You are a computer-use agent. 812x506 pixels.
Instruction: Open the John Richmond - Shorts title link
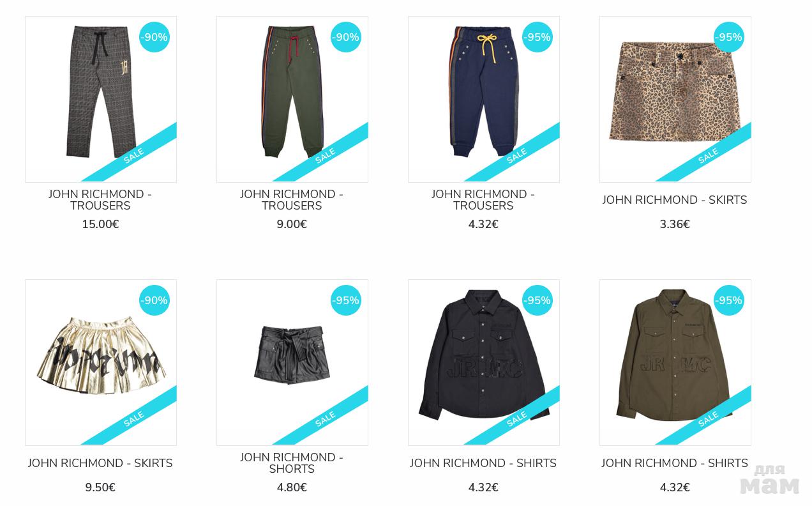[292, 463]
